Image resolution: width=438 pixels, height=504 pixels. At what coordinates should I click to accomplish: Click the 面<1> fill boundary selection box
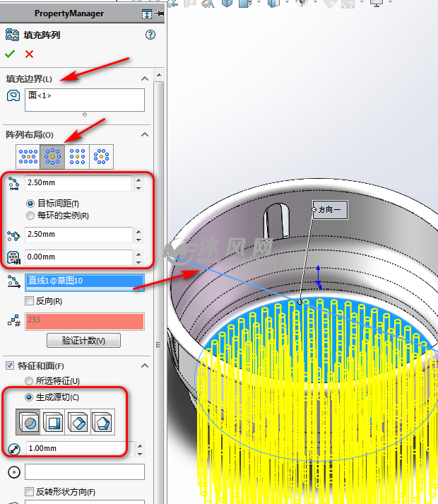tap(85, 100)
